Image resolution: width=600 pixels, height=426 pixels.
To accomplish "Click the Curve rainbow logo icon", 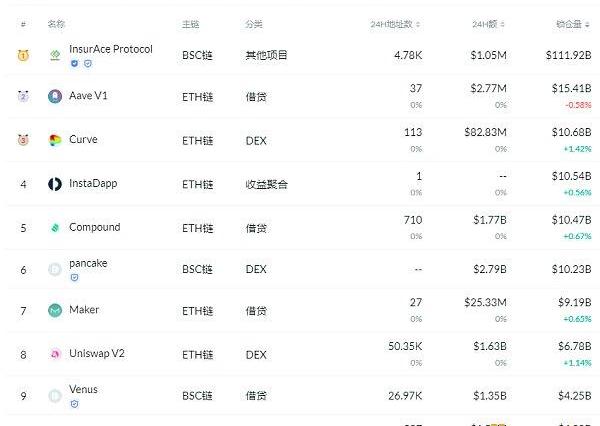I will pyautogui.click(x=55, y=140).
